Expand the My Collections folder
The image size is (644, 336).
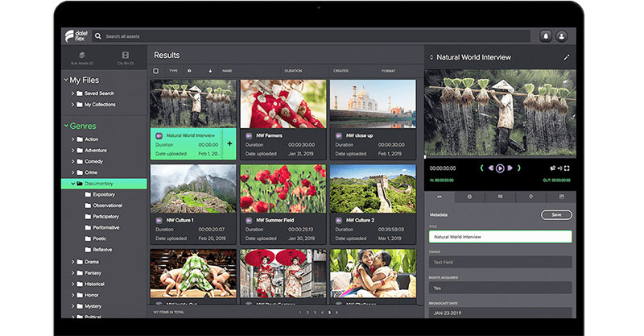point(72,105)
